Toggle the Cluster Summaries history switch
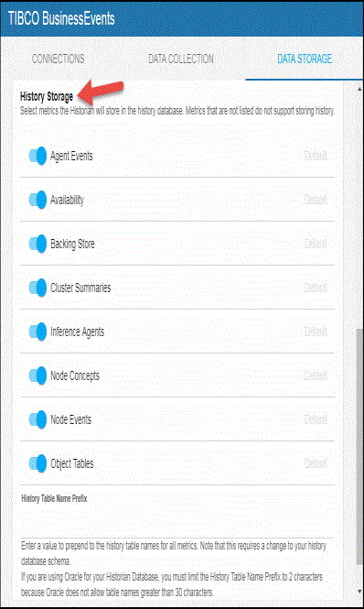Viewport: 364px width, 609px height. (37, 288)
